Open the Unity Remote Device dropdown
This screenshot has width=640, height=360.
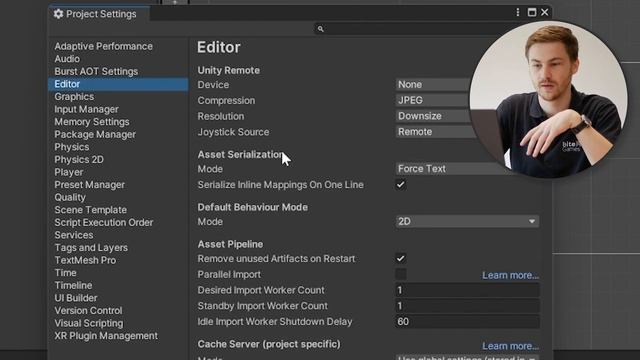433,84
